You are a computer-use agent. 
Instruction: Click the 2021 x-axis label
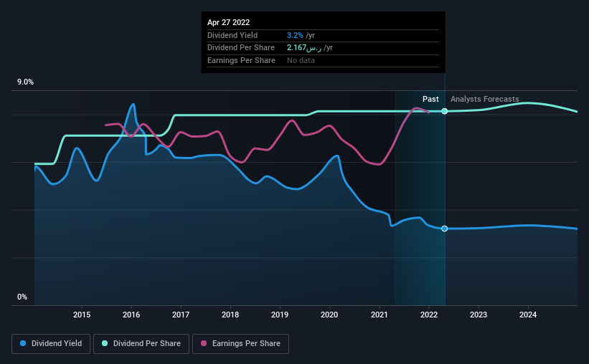click(380, 315)
